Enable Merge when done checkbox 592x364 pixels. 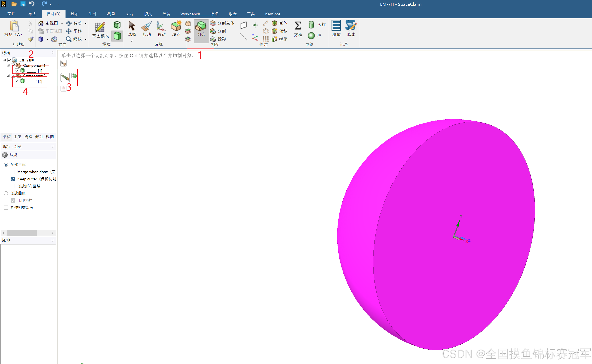13,172
